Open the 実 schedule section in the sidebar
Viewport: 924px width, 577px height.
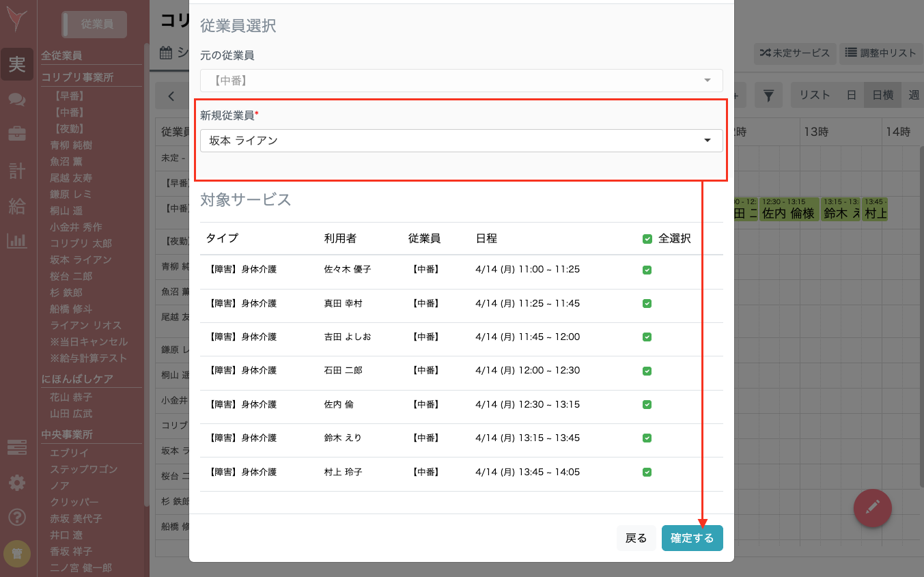tap(18, 64)
